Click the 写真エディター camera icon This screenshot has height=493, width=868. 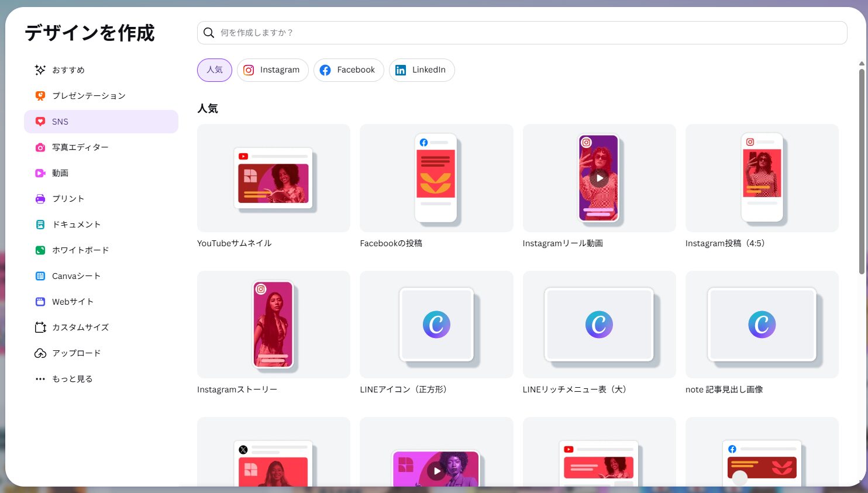pos(40,147)
